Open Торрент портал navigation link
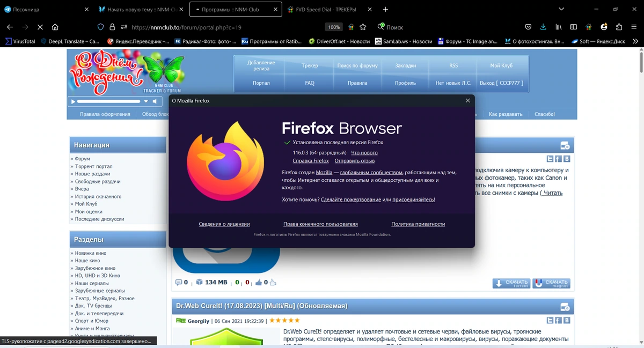This screenshot has width=644, height=348. (93, 167)
